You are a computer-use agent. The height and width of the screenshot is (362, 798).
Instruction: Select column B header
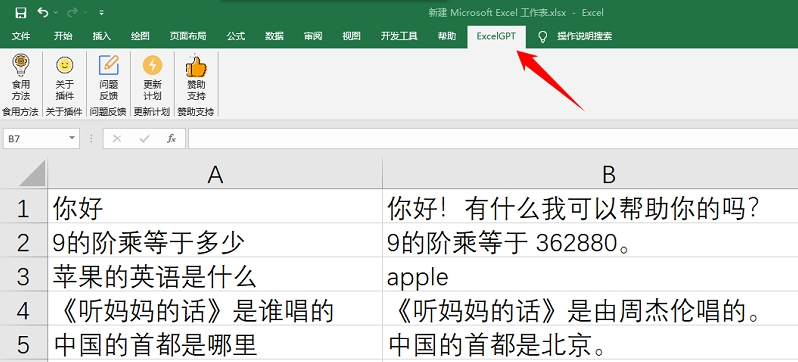point(590,175)
